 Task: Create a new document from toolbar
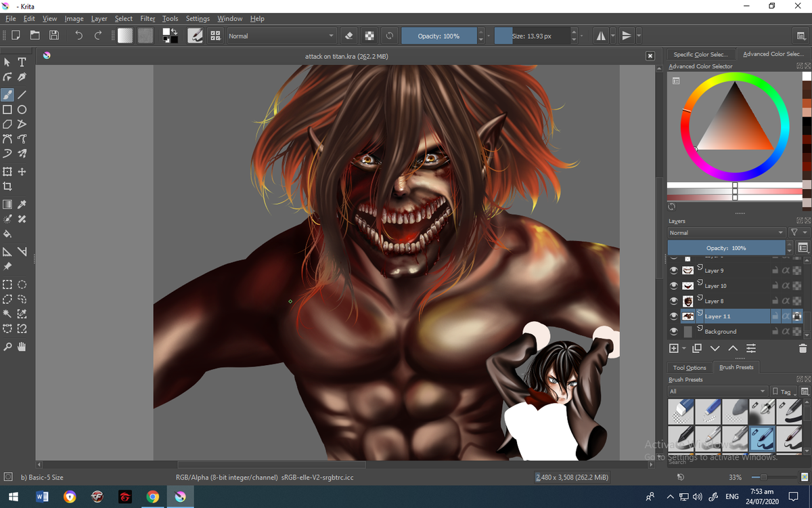point(16,35)
